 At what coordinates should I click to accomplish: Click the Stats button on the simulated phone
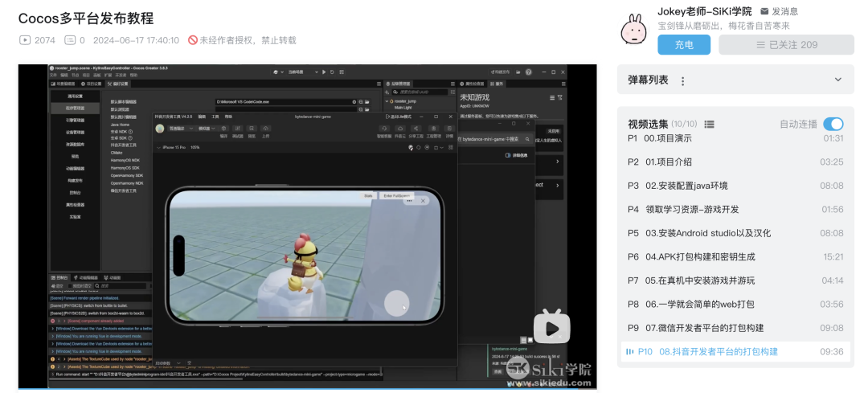pyautogui.click(x=368, y=195)
